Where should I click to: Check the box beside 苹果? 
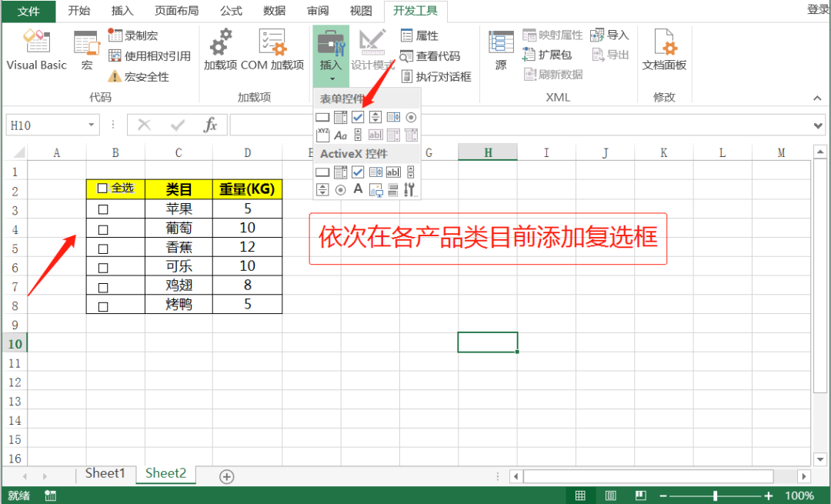click(103, 209)
